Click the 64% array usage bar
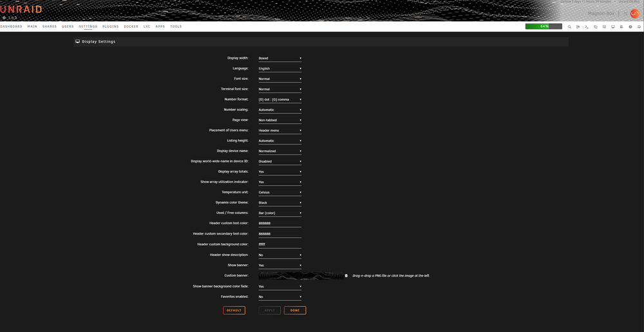Screen dimensions: 644x332 tap(544, 26)
